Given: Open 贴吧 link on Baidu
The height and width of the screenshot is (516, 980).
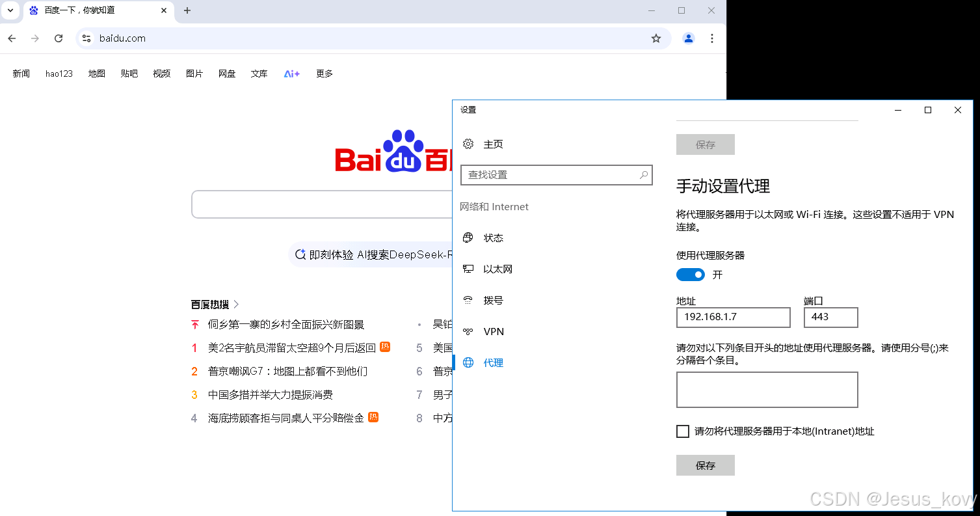Looking at the screenshot, I should pyautogui.click(x=129, y=74).
